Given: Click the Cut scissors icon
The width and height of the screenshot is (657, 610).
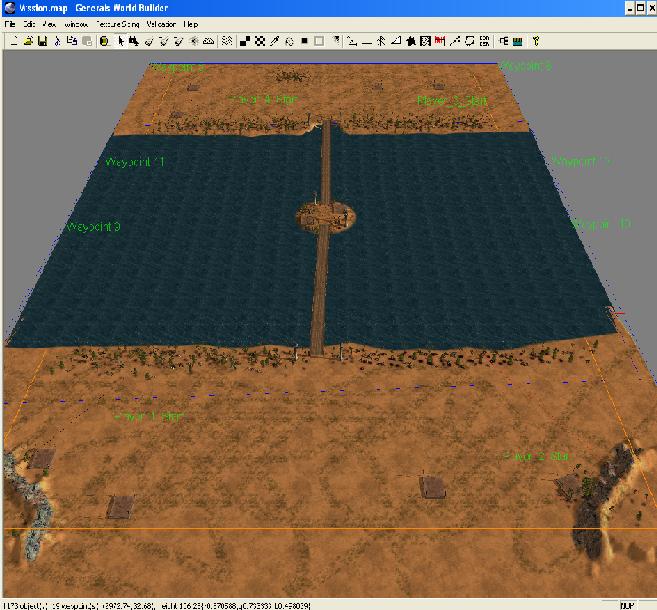Looking at the screenshot, I should click(57, 41).
